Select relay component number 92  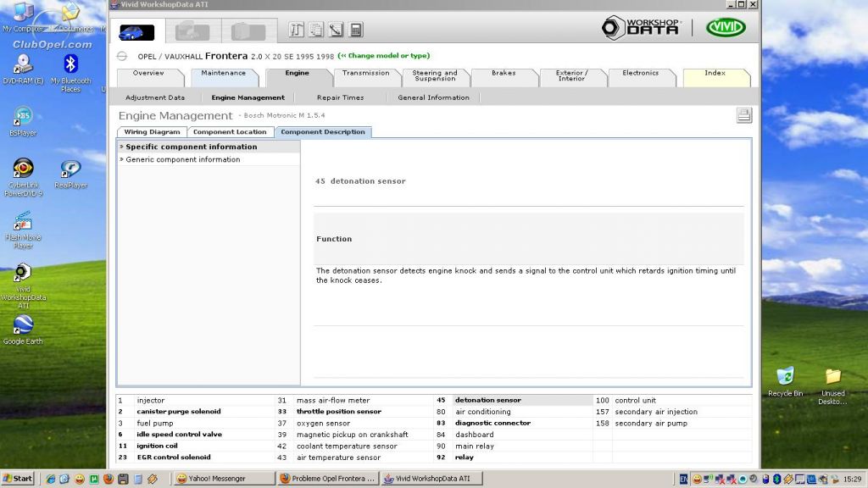click(464, 457)
